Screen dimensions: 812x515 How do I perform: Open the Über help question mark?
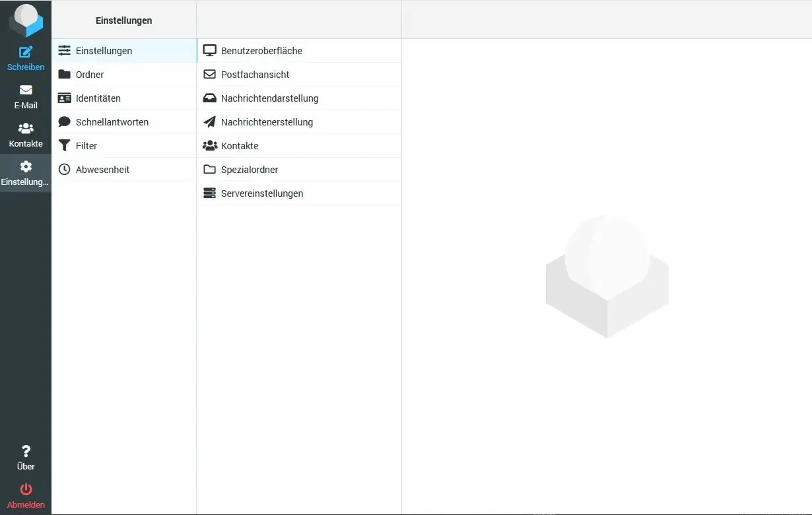click(26, 452)
